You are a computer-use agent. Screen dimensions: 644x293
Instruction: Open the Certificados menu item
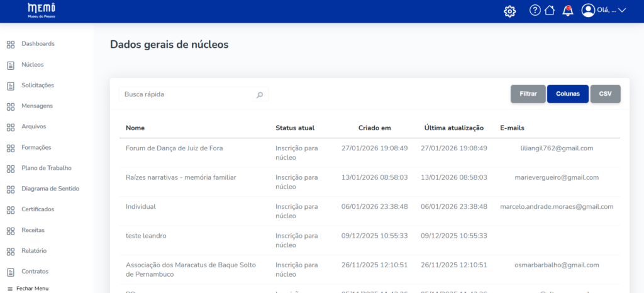click(x=38, y=209)
